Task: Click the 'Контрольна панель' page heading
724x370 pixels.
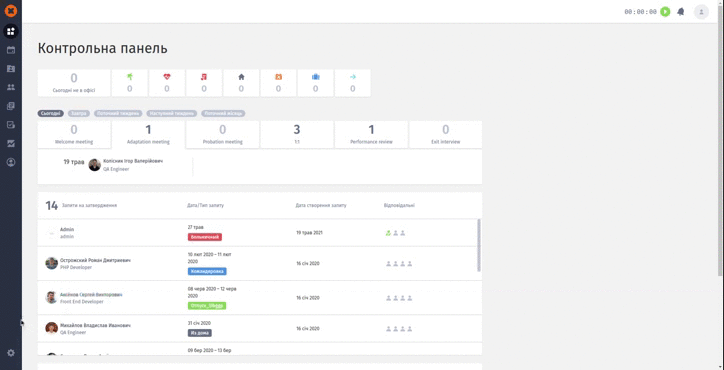Action: (103, 48)
